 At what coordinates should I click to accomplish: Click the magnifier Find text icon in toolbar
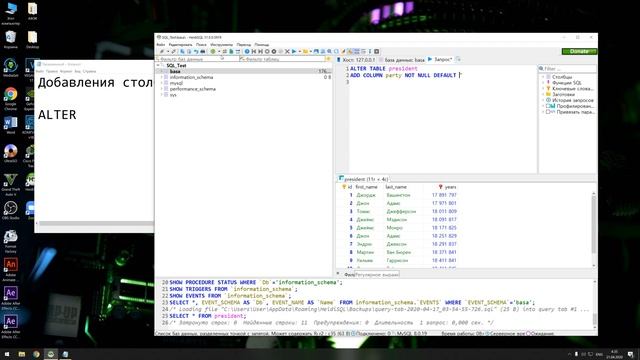[x=329, y=51]
